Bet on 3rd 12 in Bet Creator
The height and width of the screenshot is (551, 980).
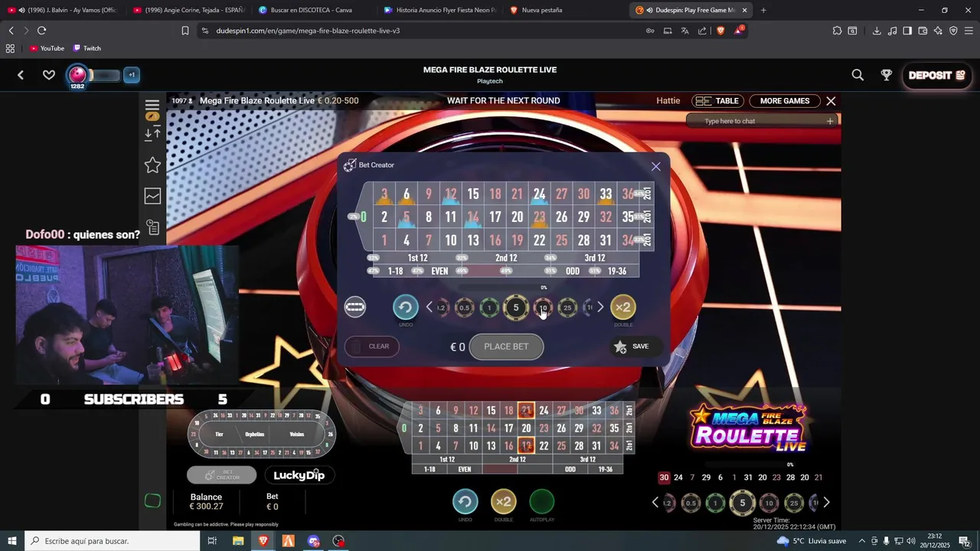tap(594, 258)
